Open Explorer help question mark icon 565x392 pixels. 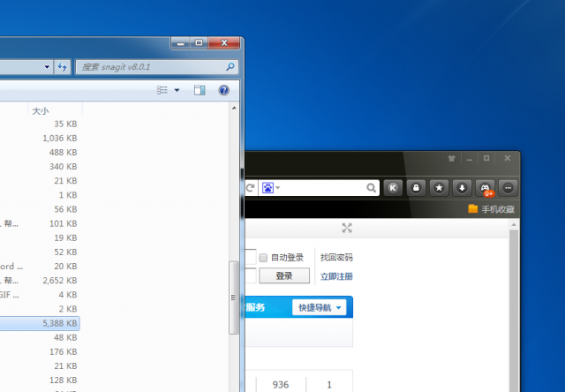pos(223,90)
